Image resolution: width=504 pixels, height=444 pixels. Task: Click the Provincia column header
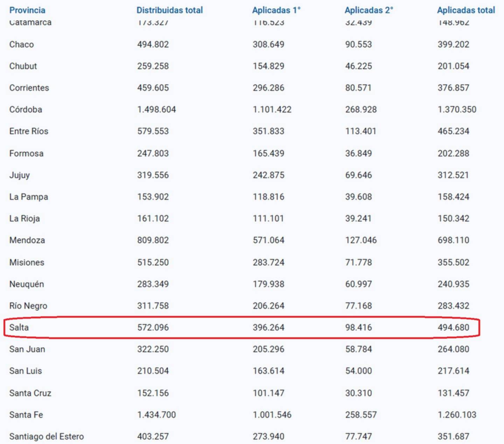(x=27, y=10)
